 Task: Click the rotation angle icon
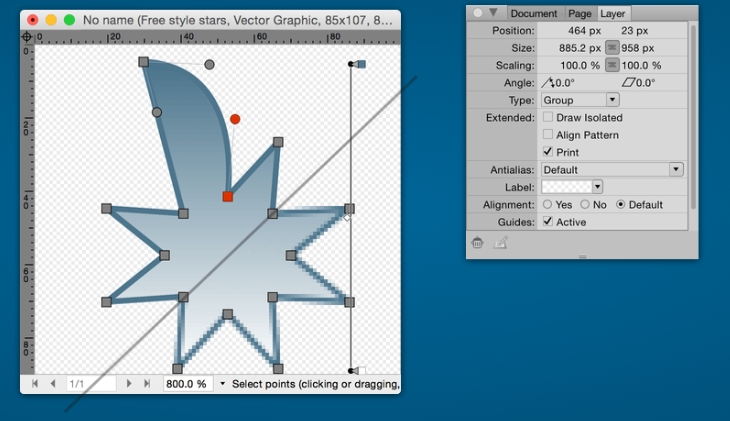coord(548,82)
